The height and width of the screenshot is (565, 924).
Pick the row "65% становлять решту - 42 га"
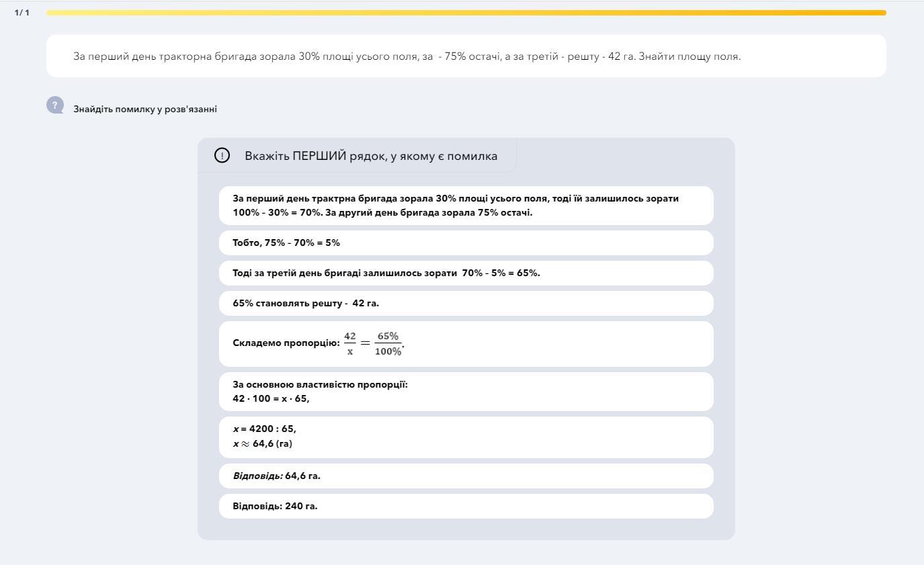click(x=466, y=303)
